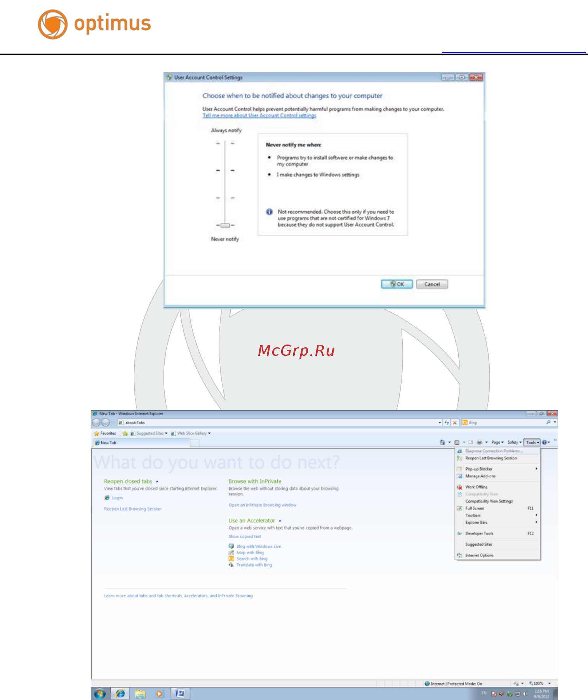
Task: Click the RSS feeds icon in IE toolbar
Action: pyautogui.click(x=457, y=442)
